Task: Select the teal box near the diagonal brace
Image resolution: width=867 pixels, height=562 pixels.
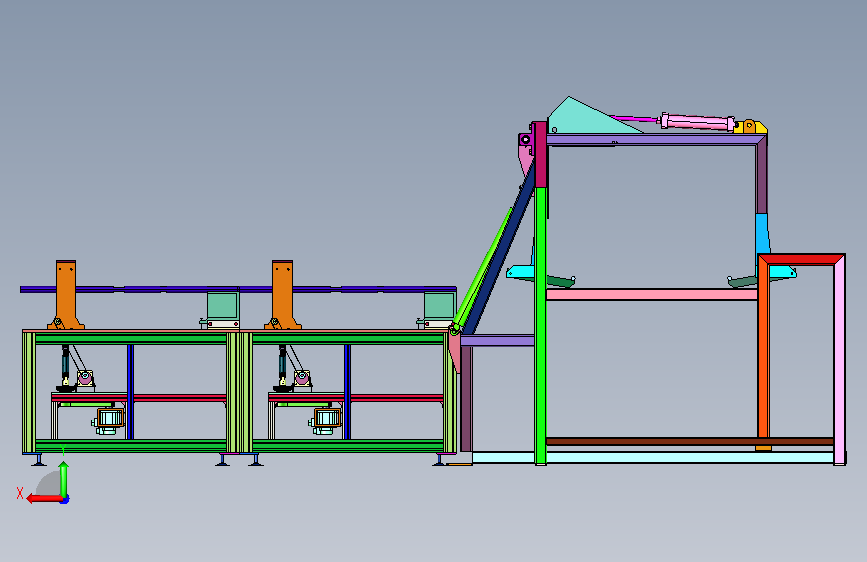Action: point(440,306)
